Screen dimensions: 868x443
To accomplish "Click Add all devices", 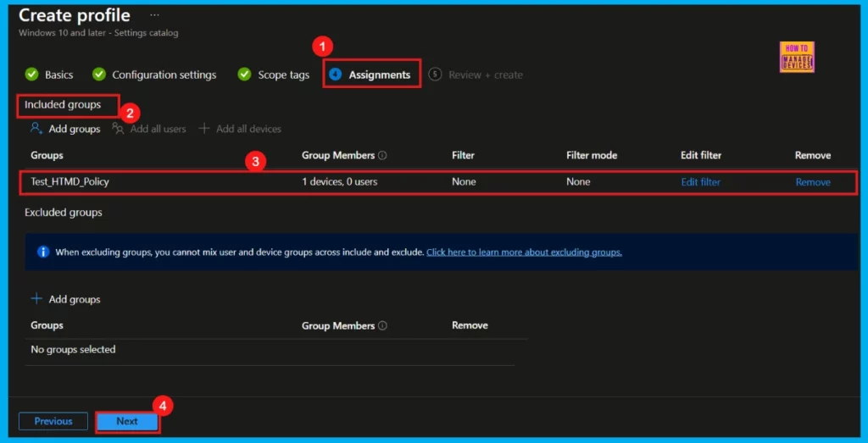I will pyautogui.click(x=248, y=129).
